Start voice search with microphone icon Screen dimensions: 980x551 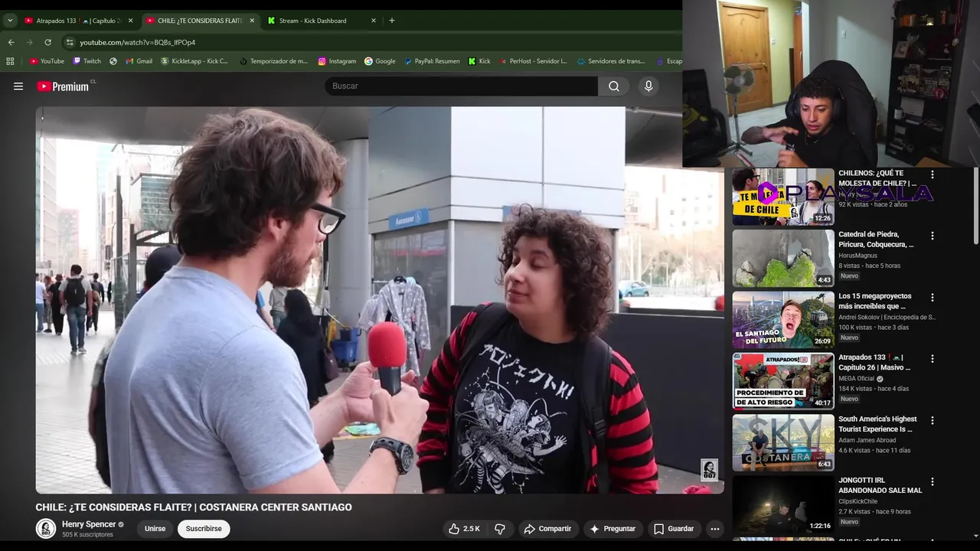648,86
